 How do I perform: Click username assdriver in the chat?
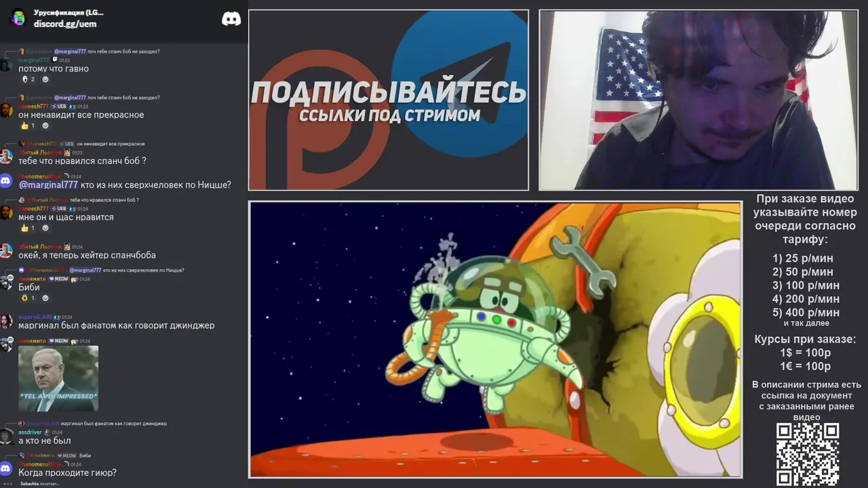pyautogui.click(x=30, y=432)
